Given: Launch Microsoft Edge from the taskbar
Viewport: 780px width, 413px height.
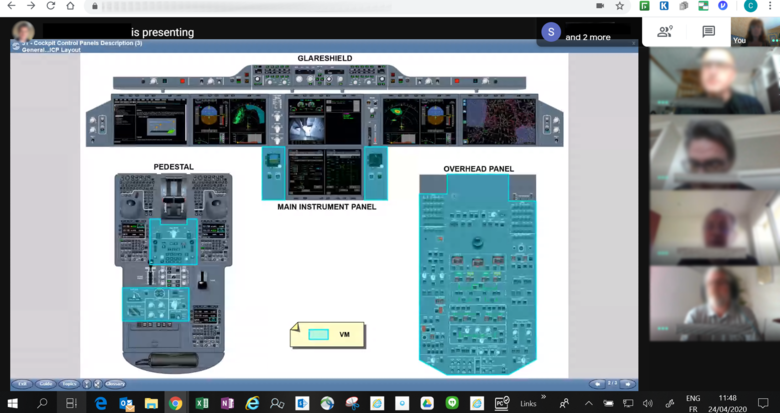Looking at the screenshot, I should pyautogui.click(x=101, y=403).
